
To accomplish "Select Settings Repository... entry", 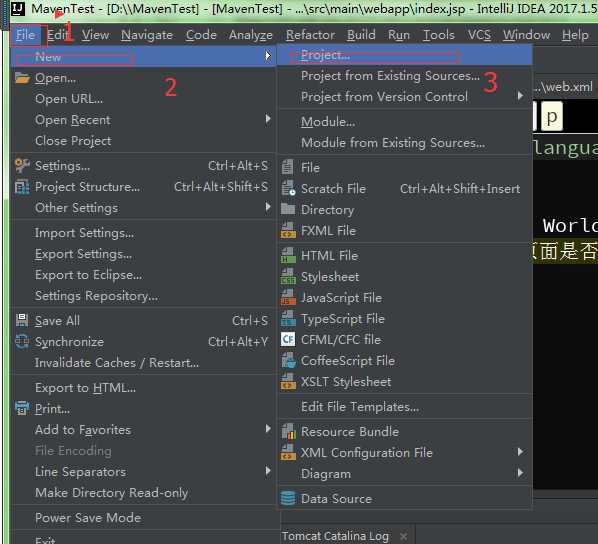I will [143, 296].
